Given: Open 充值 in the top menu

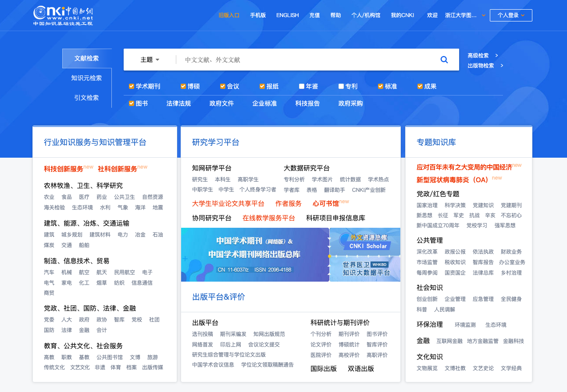Looking at the screenshot, I should (315, 15).
